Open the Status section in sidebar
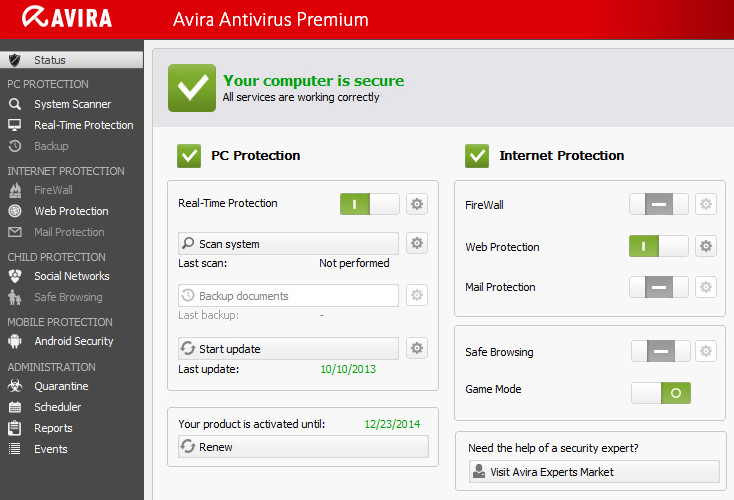This screenshot has width=734, height=500. (x=50, y=60)
